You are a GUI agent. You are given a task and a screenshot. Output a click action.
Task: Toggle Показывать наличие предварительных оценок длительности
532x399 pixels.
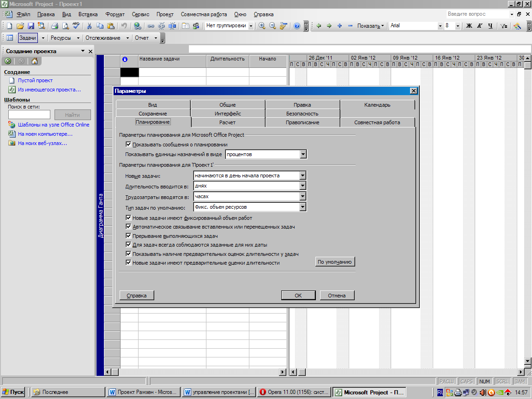coord(128,254)
